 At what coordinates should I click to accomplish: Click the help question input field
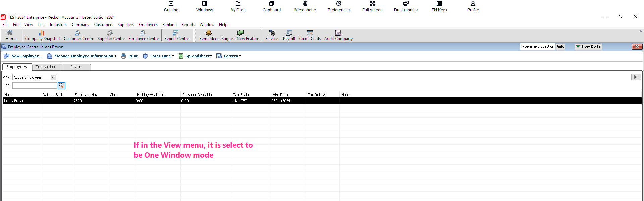(x=538, y=47)
